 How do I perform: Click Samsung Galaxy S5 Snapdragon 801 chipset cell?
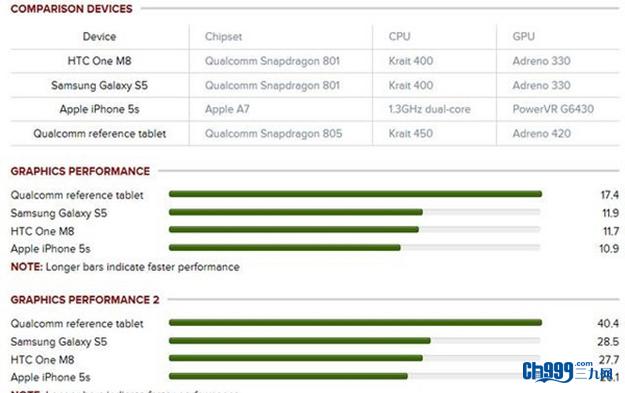[272, 85]
